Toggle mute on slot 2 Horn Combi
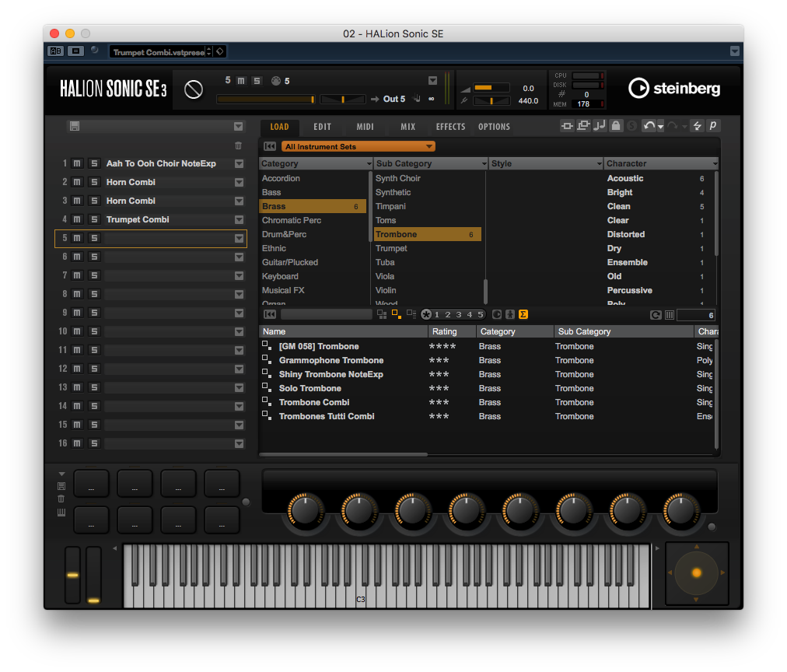Image resolution: width=787 pixels, height=672 pixels. 77,182
